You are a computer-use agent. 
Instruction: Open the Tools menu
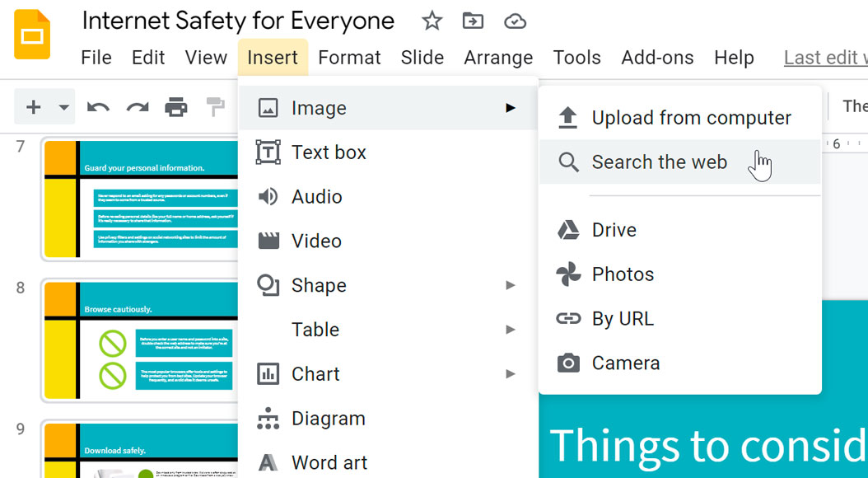(x=576, y=58)
